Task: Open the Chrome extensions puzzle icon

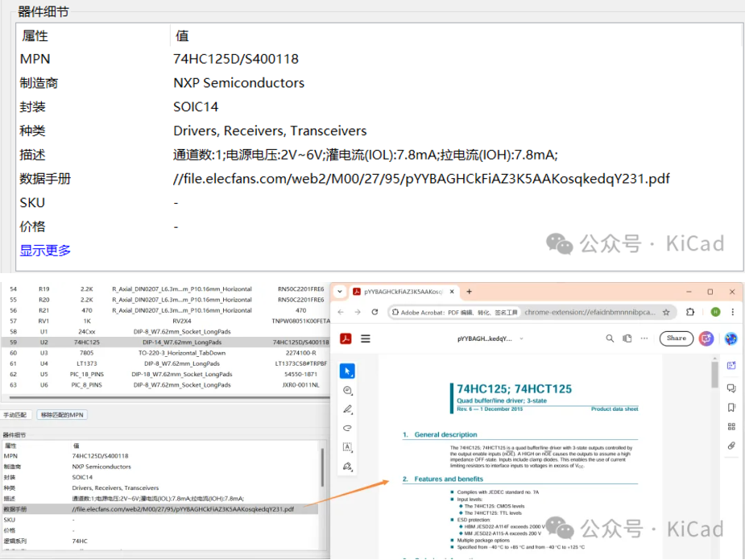Action: pyautogui.click(x=690, y=312)
